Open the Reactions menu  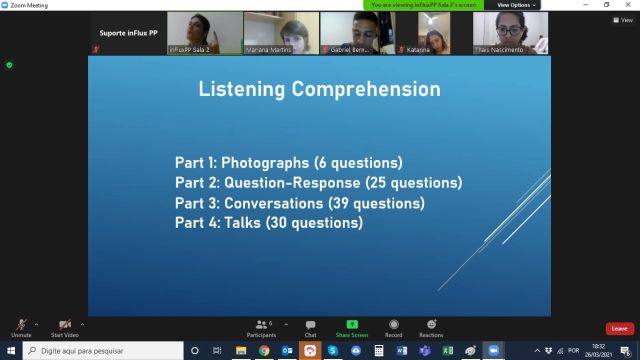click(431, 329)
